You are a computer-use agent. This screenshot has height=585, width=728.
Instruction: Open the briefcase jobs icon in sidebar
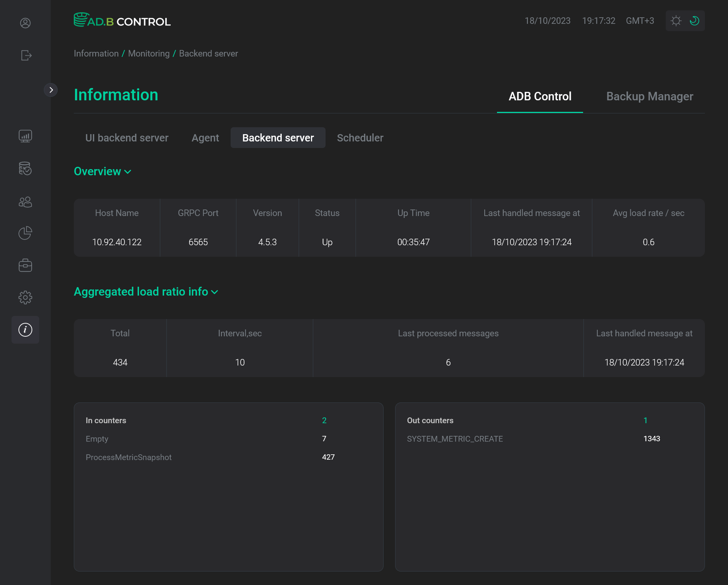[x=25, y=265]
